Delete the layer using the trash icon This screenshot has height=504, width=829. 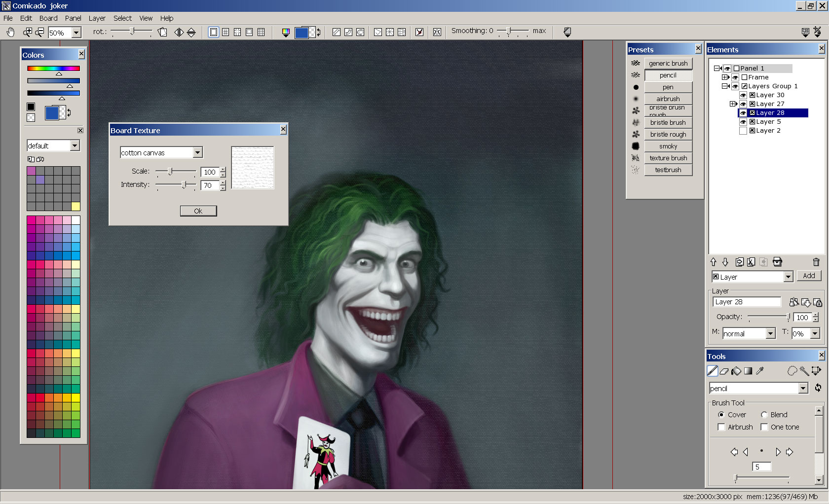[x=816, y=262]
